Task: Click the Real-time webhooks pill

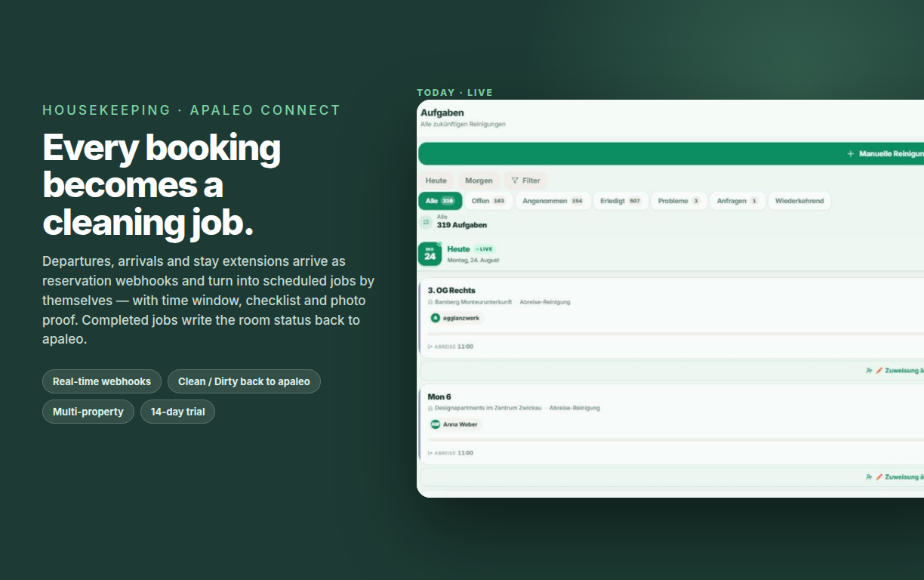Action: [102, 381]
